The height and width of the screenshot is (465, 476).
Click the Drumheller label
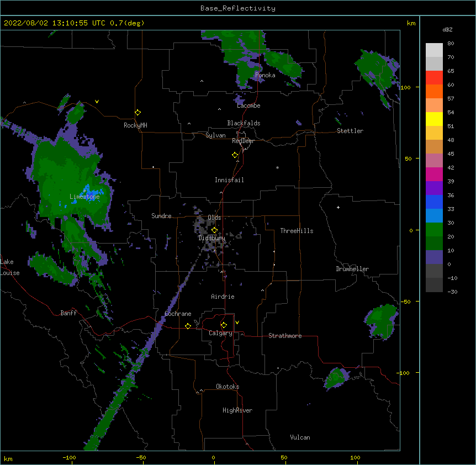click(x=352, y=269)
